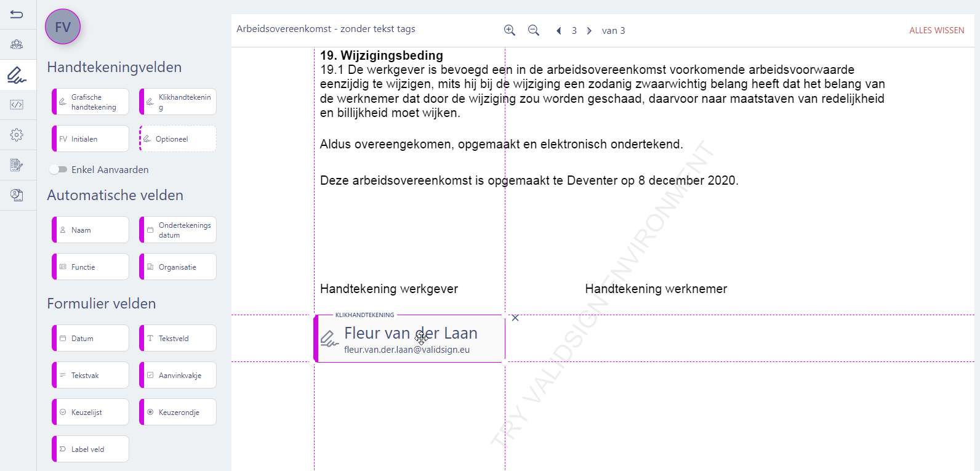This screenshot has height=471, width=980.
Task: Add the Functie automatic field
Action: tap(90, 267)
